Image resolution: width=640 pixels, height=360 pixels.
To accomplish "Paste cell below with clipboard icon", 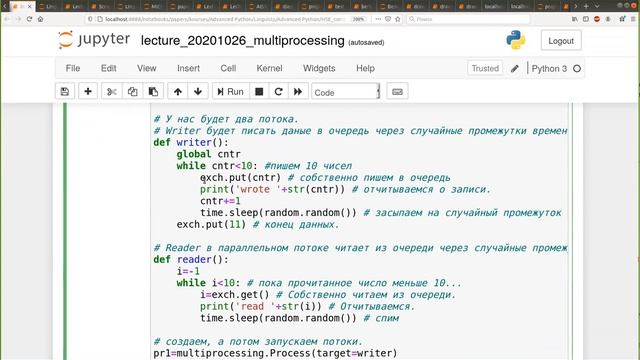I will coord(153,91).
